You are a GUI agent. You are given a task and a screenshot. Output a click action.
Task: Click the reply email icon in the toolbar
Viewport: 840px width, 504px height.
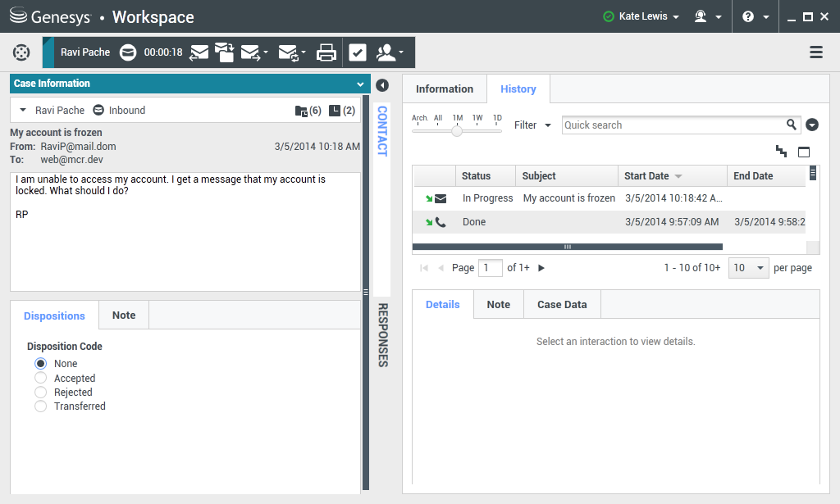coord(199,52)
